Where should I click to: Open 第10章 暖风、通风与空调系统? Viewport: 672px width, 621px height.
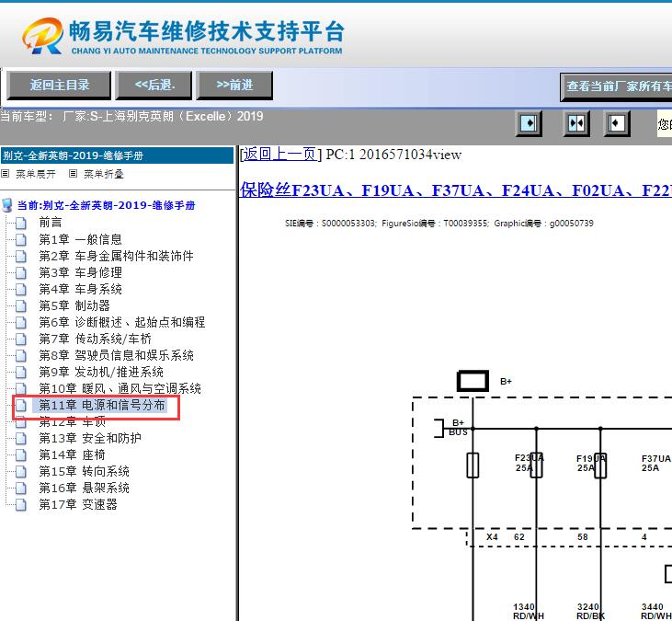[x=120, y=388]
